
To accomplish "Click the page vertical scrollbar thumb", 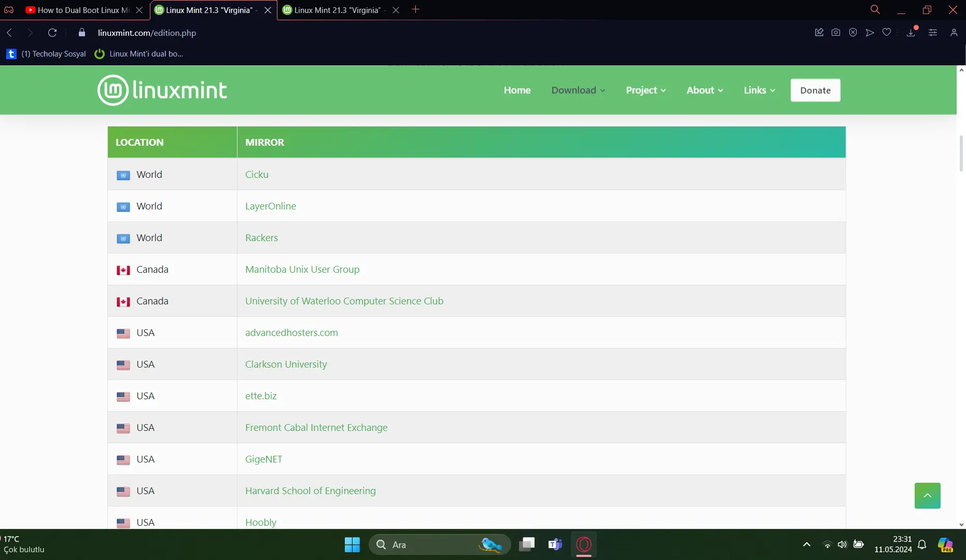I will tap(961, 153).
